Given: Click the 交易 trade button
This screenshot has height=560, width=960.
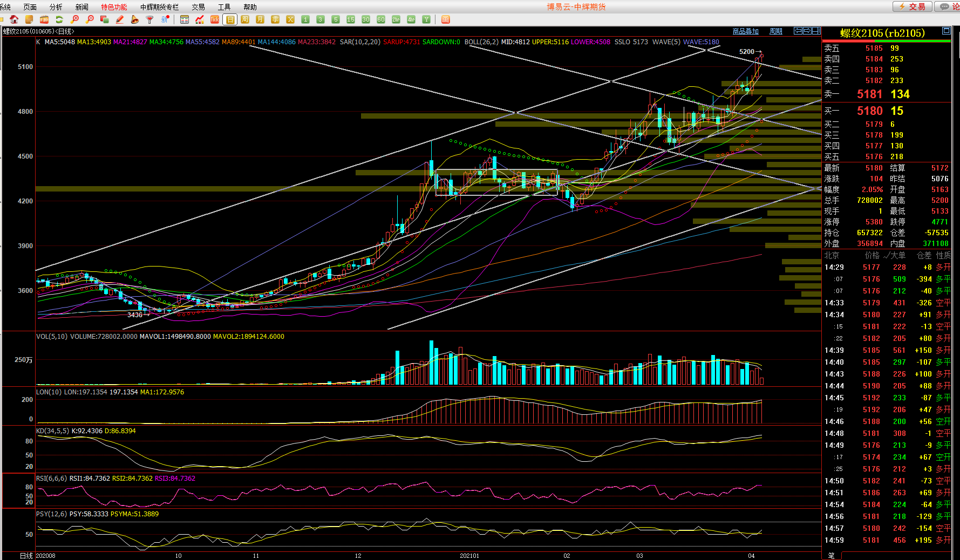Looking at the screenshot, I should (913, 6).
